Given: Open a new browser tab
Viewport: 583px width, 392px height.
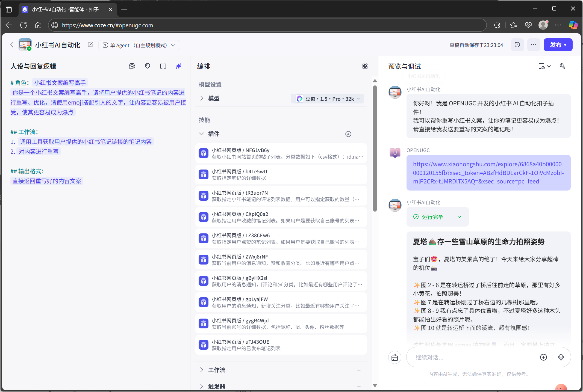Looking at the screenshot, I should click(x=124, y=10).
